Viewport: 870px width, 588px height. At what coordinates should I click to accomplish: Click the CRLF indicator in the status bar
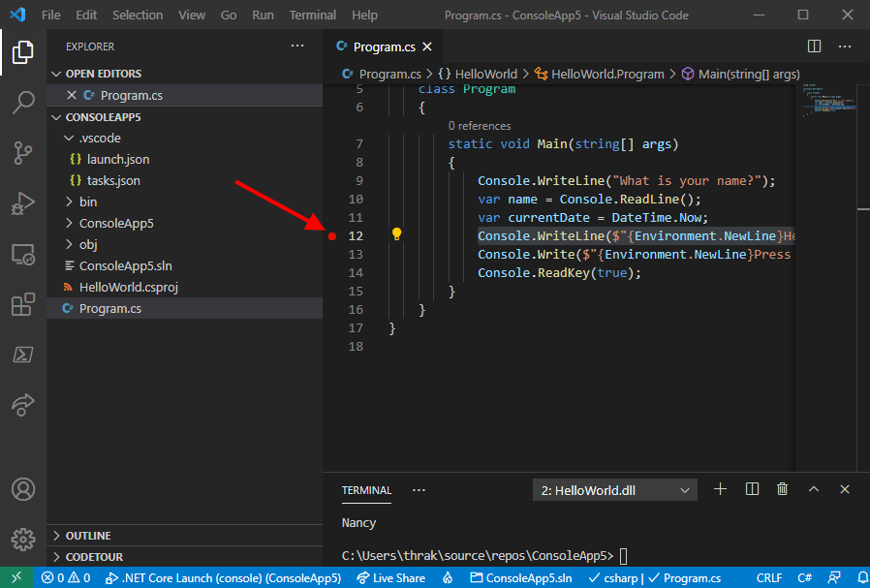pyautogui.click(x=768, y=576)
